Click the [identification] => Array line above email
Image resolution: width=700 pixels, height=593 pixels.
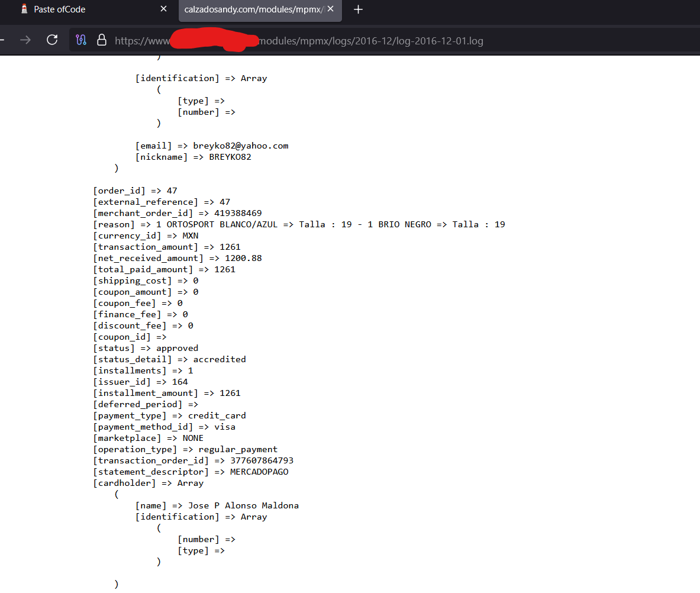[x=201, y=78]
